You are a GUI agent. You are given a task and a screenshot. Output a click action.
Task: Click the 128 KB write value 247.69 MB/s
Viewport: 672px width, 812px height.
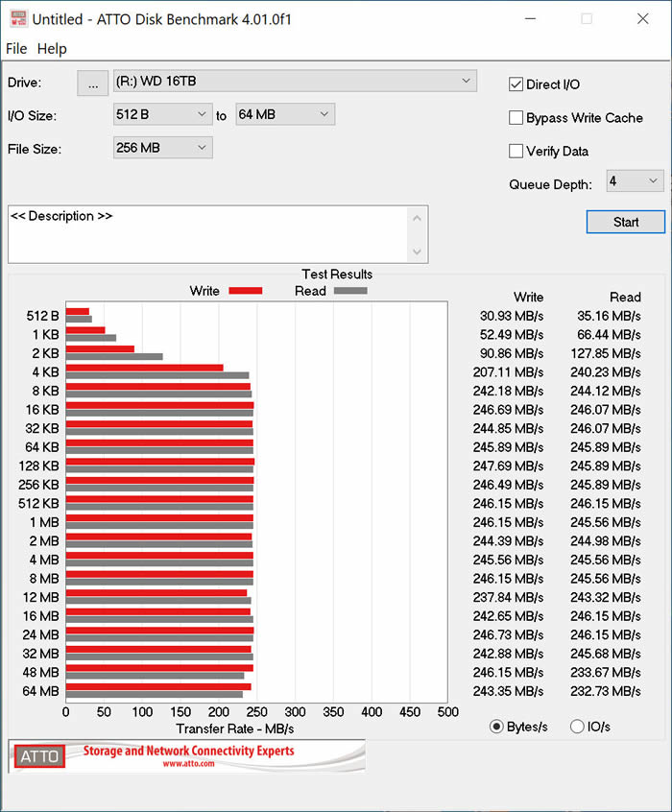pyautogui.click(x=508, y=466)
